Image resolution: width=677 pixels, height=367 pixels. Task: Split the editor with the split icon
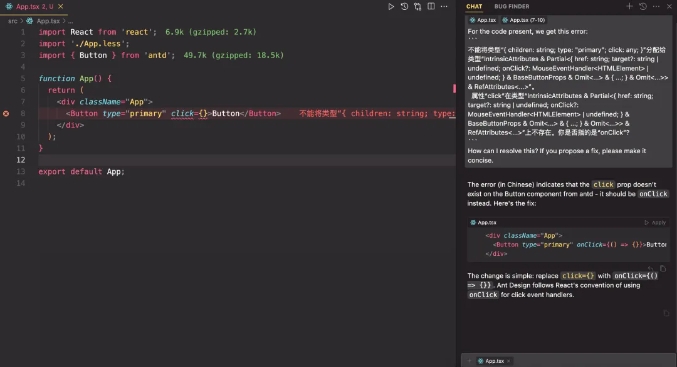(431, 6)
